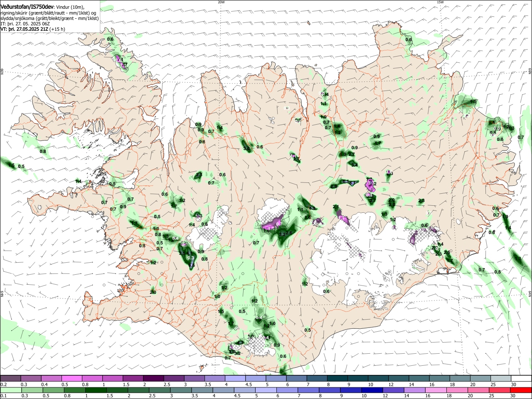Pick the top-row swatch starting at 0.2
The image size is (532, 399).
tap(10, 378)
